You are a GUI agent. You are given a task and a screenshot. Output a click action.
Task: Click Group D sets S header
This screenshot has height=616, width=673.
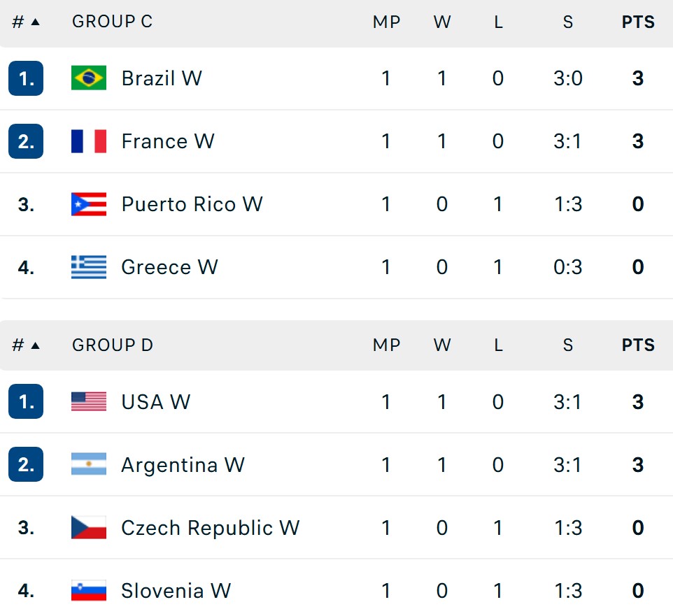568,345
